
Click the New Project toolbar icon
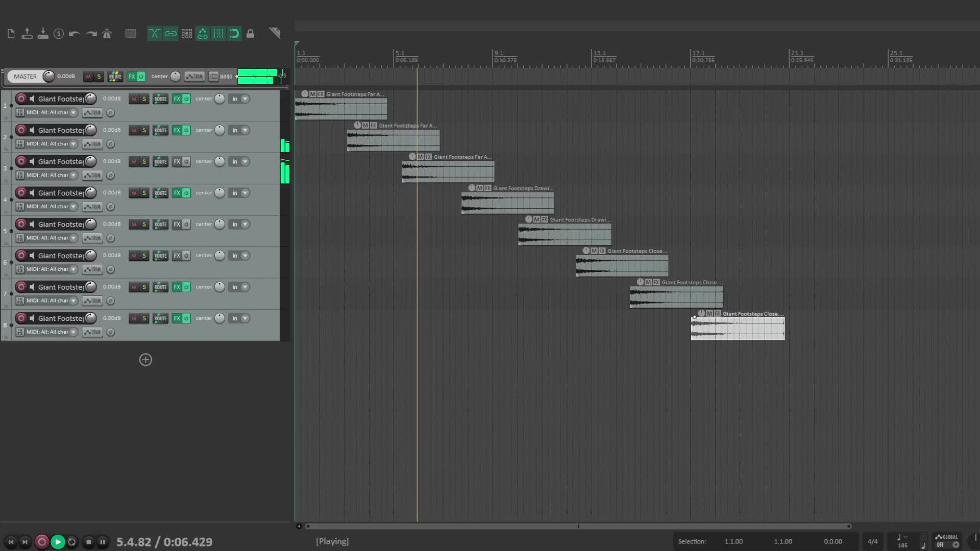[x=11, y=34]
